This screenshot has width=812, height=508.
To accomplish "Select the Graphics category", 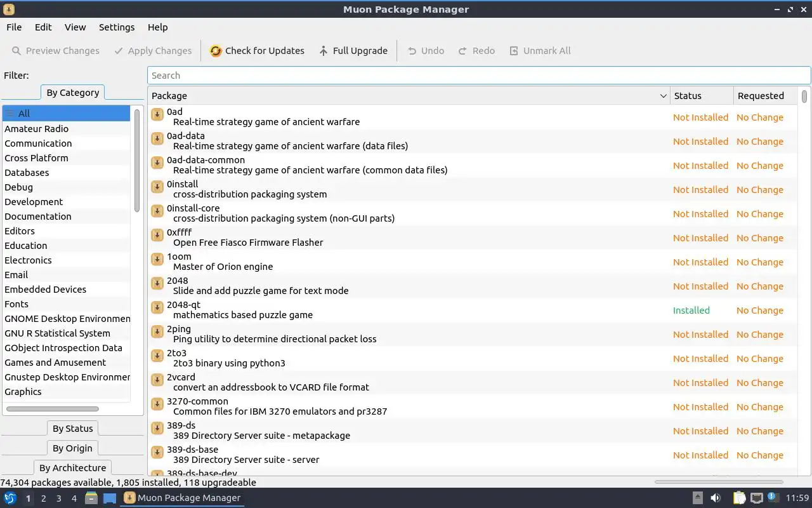I will point(66,392).
